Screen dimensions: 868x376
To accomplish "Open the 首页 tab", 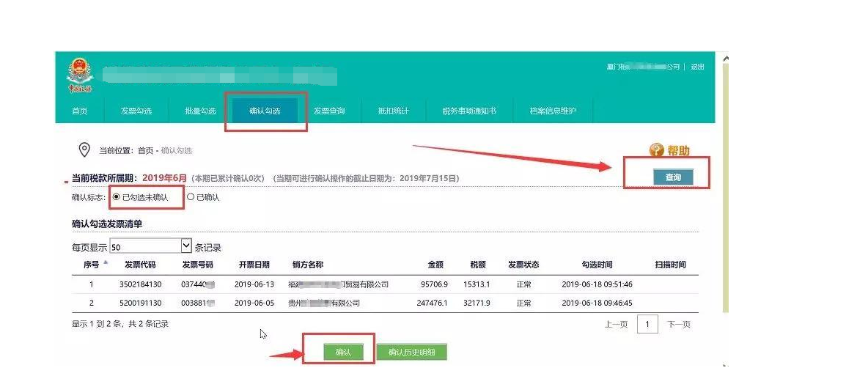I will pyautogui.click(x=80, y=111).
